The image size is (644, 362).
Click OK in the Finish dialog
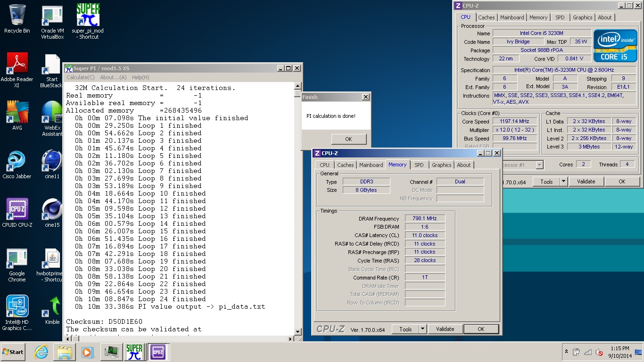click(348, 139)
